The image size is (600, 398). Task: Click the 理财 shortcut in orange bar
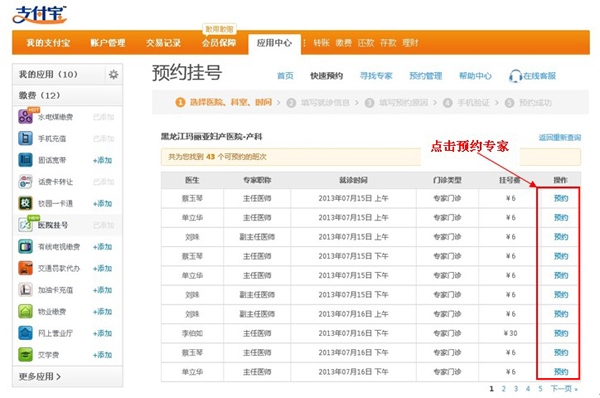pos(410,43)
